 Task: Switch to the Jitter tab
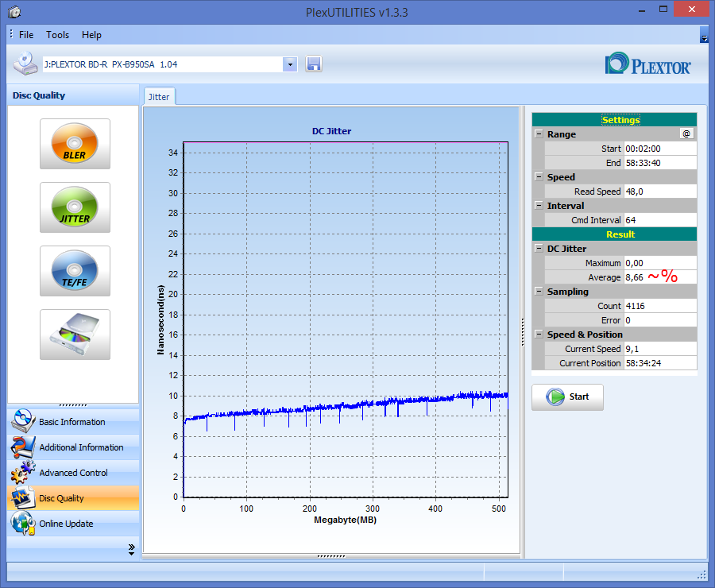coord(159,97)
